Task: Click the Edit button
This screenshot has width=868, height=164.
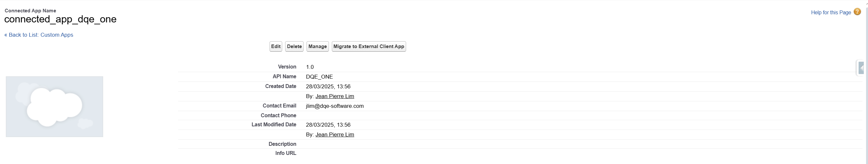Action: tap(276, 46)
